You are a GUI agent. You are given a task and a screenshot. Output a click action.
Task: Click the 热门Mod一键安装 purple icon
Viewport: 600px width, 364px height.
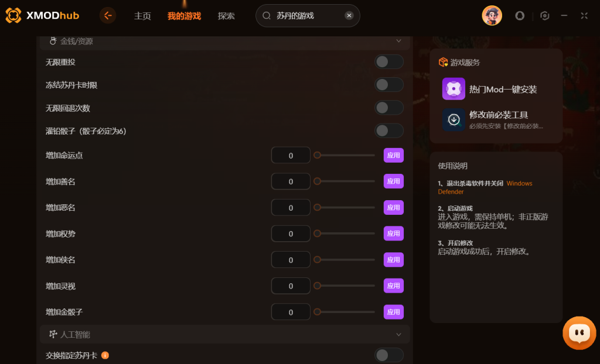point(454,89)
